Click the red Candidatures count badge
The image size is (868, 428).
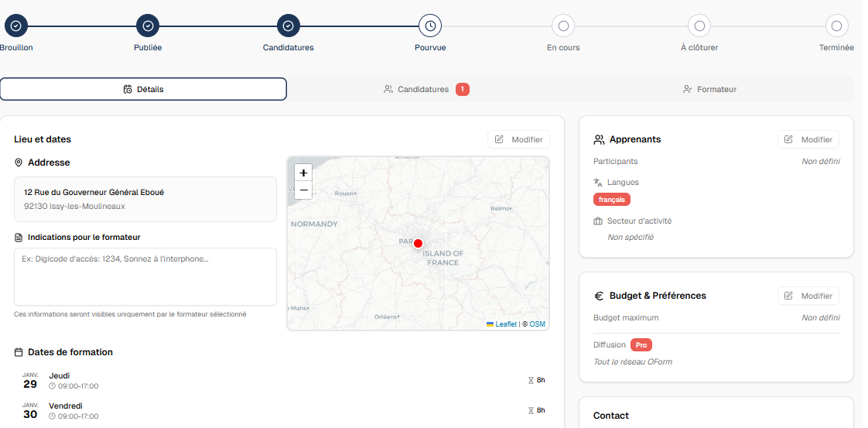[x=463, y=89]
